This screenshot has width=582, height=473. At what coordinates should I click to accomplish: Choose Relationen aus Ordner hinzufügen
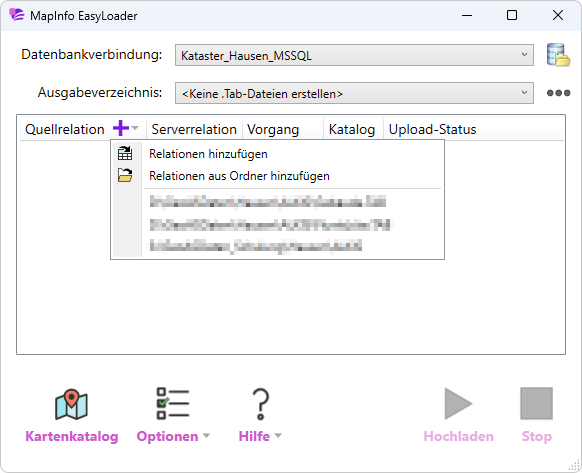[x=278, y=176]
